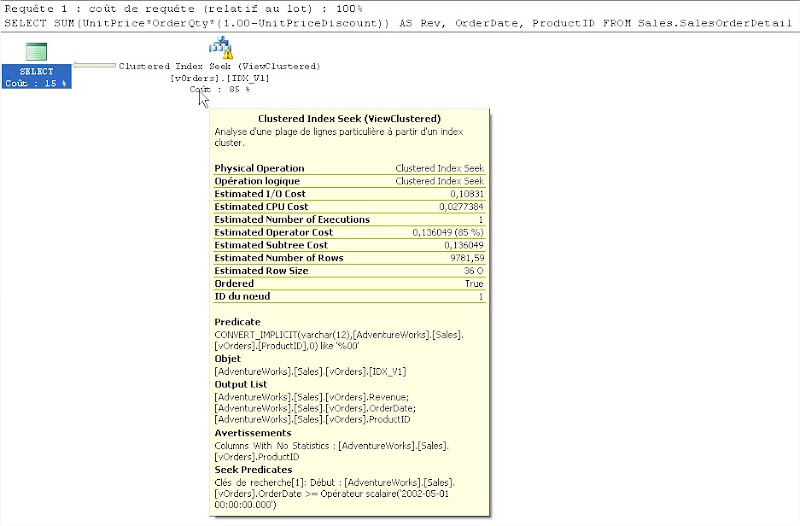Click the 'Physical Operation' row in the tooltip
800x526 pixels.
pos(349,168)
